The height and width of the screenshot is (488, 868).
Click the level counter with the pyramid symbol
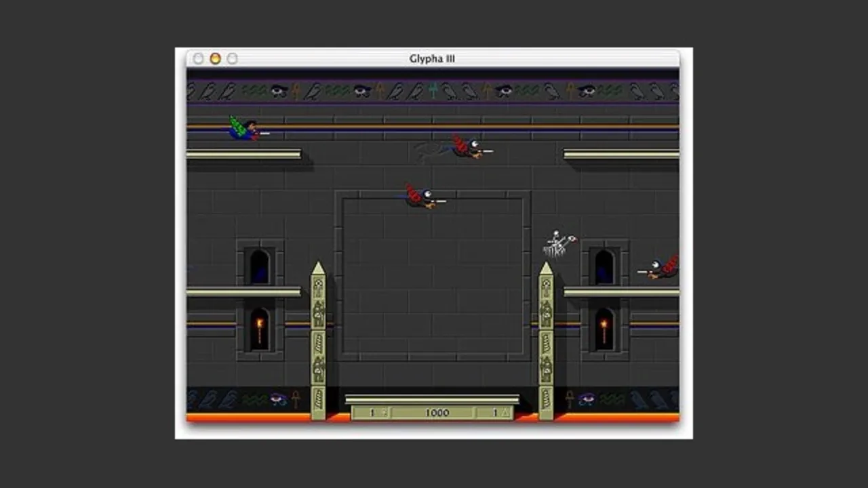pyautogui.click(x=494, y=413)
